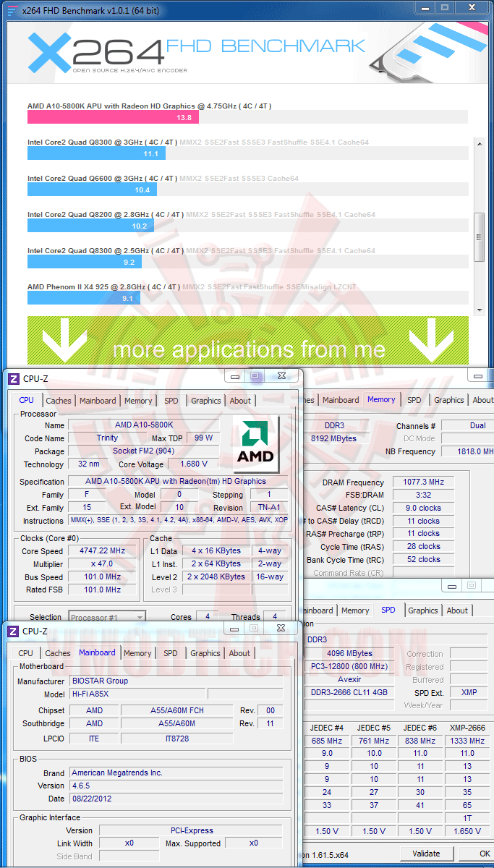Click the DDR3-2666 CL11 4GB part number
The image size is (494, 868).
[x=349, y=692]
